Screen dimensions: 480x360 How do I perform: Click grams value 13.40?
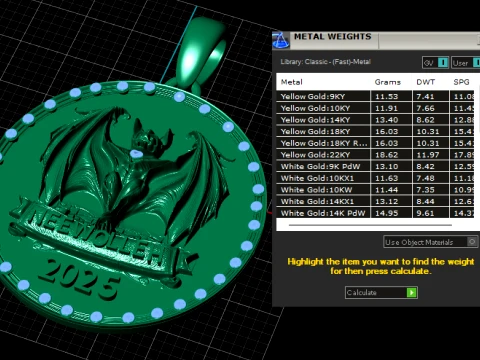tap(387, 120)
